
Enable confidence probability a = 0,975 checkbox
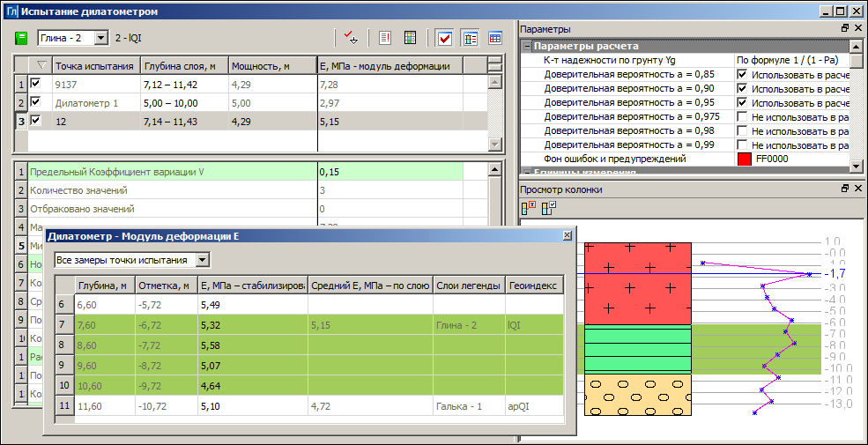click(x=742, y=117)
